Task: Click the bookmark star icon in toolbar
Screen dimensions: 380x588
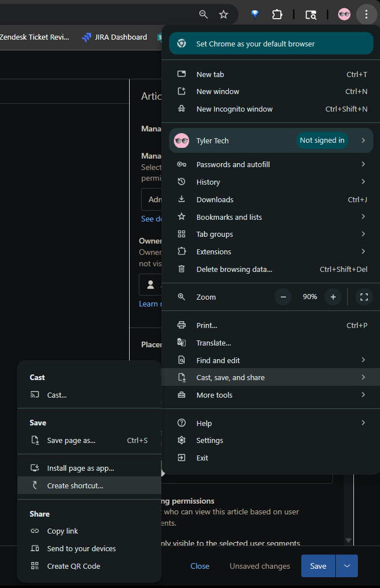Action: (x=223, y=14)
